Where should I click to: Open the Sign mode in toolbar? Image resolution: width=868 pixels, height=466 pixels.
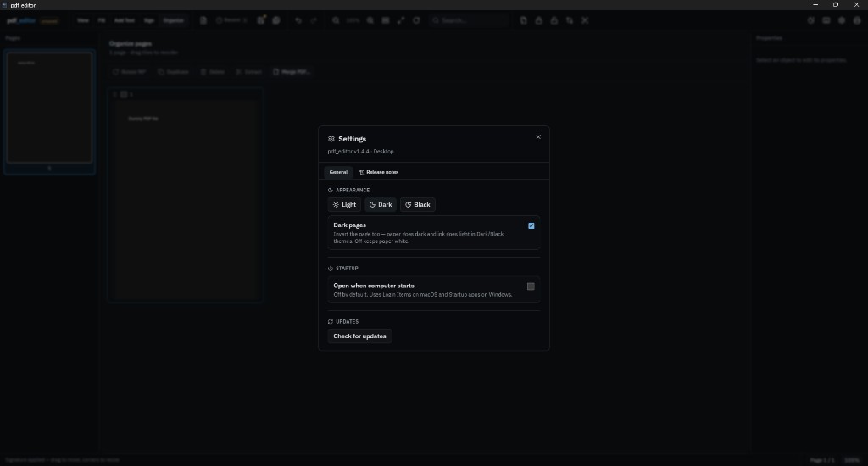(x=149, y=20)
